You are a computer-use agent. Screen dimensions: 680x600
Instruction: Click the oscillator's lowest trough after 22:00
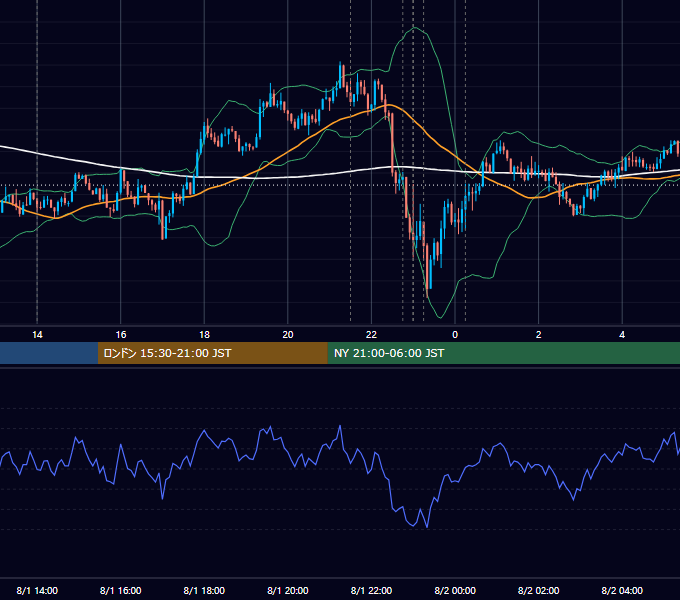(427, 526)
